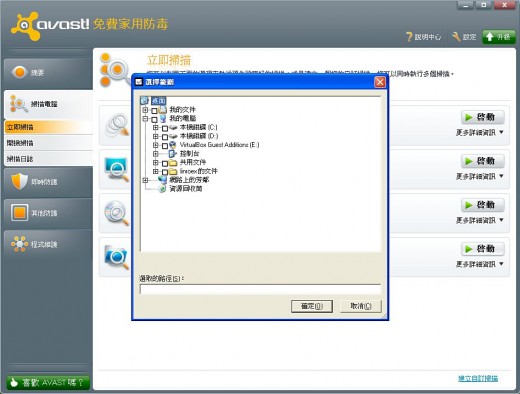Click the green 升級 upgrade button
Viewport: 520px width, 394px height.
click(499, 37)
